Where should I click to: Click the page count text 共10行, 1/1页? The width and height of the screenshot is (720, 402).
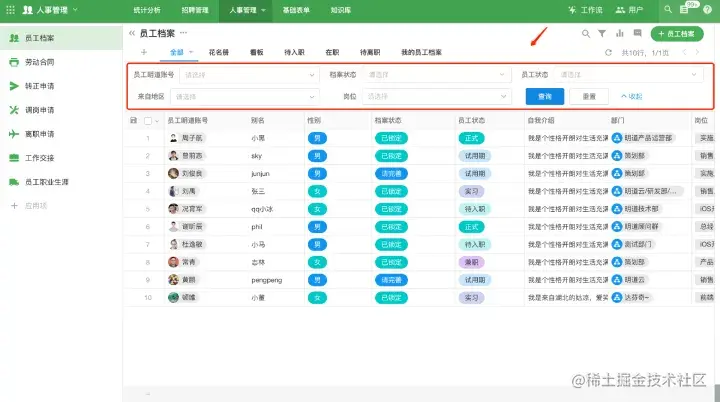[645, 53]
